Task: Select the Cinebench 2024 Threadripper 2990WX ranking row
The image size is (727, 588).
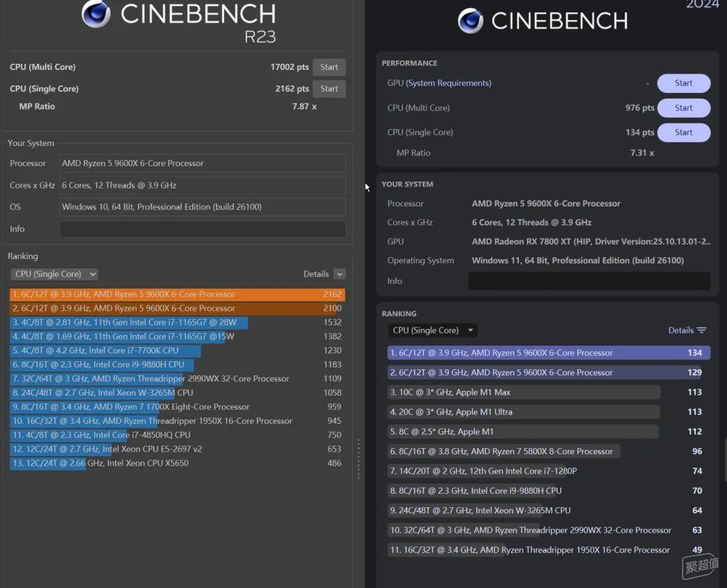Action: (549, 530)
